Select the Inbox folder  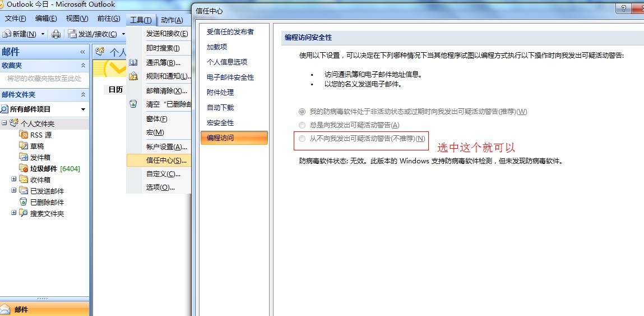pyautogui.click(x=40, y=180)
